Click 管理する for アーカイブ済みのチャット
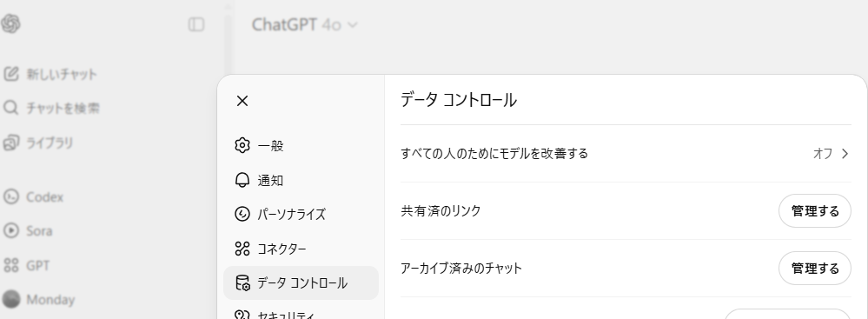 click(x=814, y=269)
